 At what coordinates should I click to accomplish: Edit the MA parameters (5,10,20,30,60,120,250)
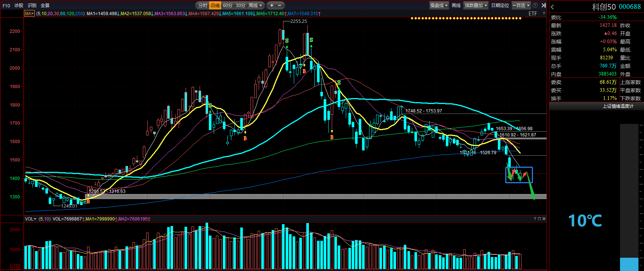point(61,14)
